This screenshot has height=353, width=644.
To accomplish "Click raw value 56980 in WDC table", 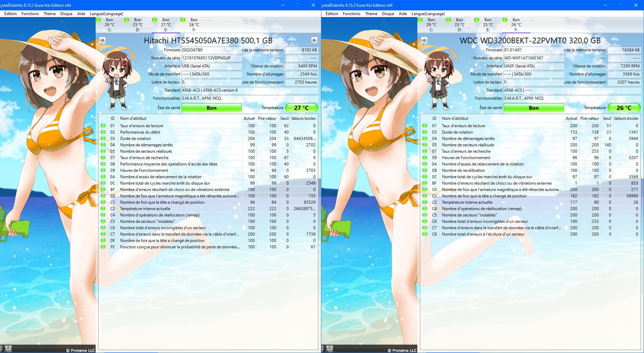I will click(632, 196).
